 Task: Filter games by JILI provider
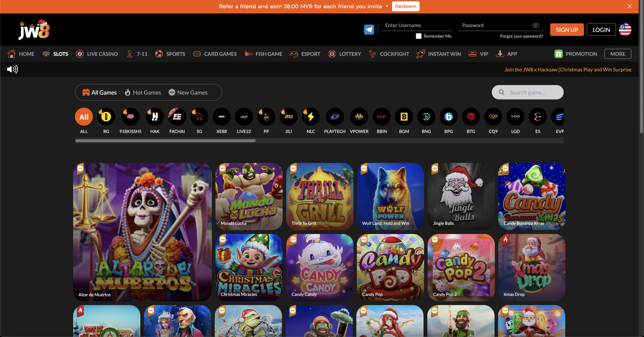(289, 121)
